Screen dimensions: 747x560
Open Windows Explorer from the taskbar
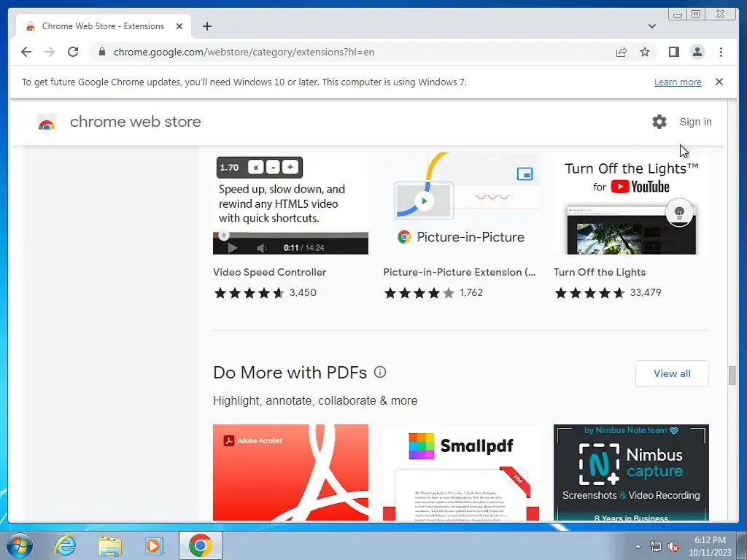point(110,545)
